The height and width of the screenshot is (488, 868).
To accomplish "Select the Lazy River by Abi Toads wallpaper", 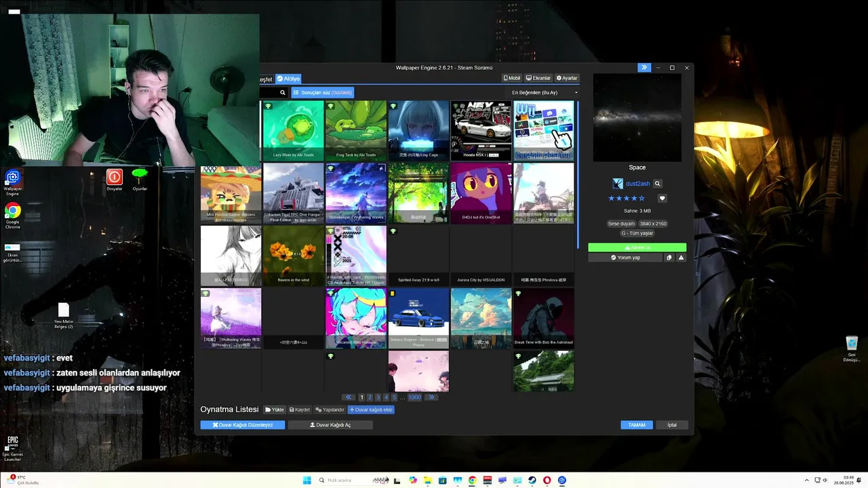I will tap(293, 130).
